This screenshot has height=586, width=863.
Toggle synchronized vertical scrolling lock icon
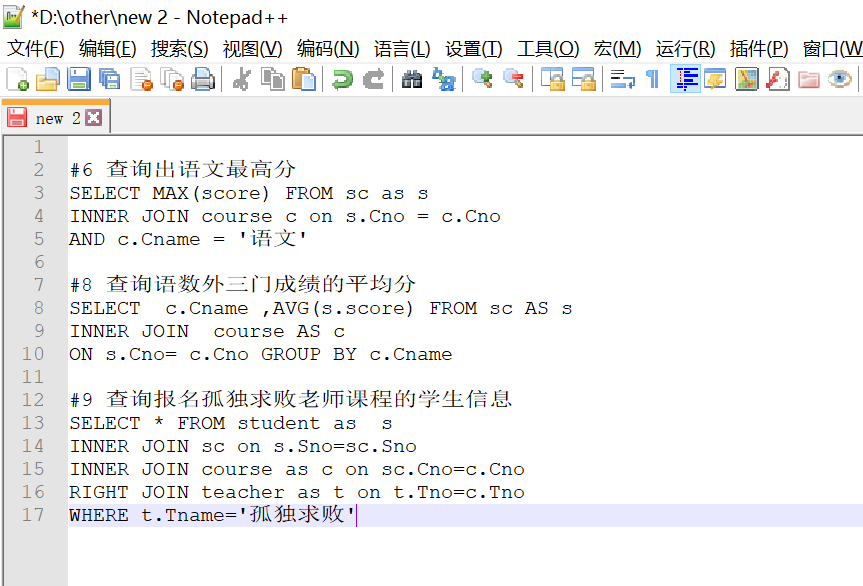(x=552, y=79)
